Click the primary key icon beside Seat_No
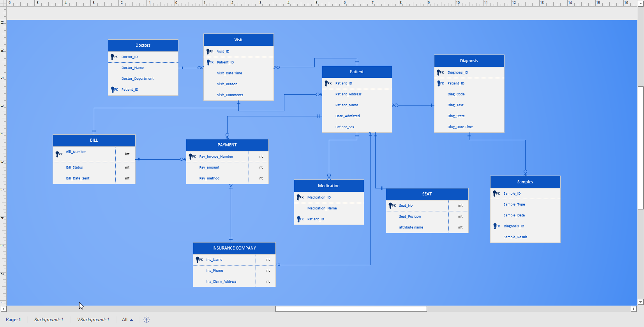The width and height of the screenshot is (644, 327). (390, 206)
